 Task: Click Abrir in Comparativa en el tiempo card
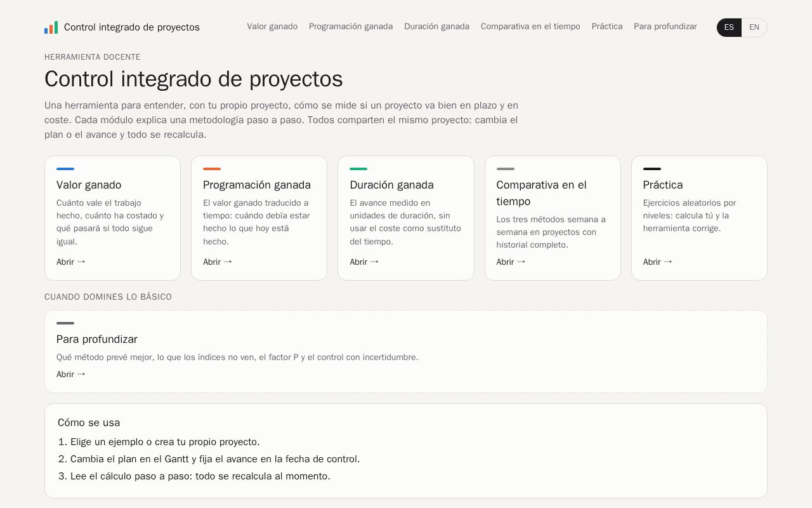pyautogui.click(x=511, y=262)
